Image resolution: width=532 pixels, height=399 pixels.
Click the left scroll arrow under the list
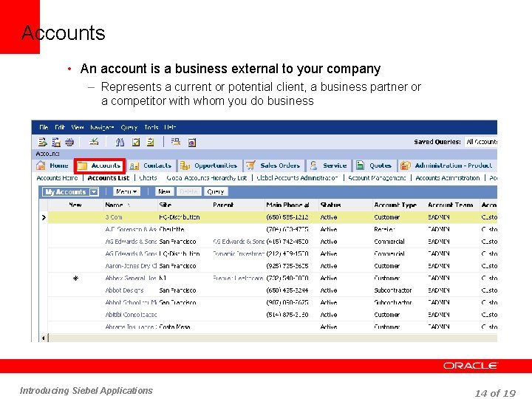(x=43, y=338)
